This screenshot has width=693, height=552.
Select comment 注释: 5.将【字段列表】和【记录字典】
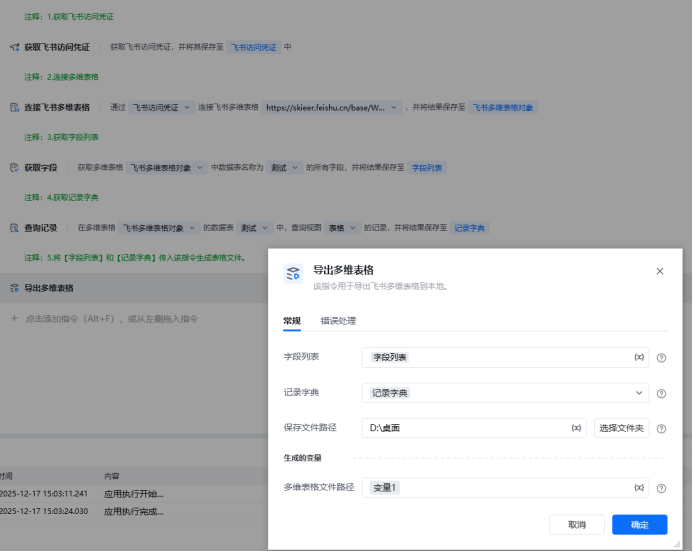[x=135, y=258]
